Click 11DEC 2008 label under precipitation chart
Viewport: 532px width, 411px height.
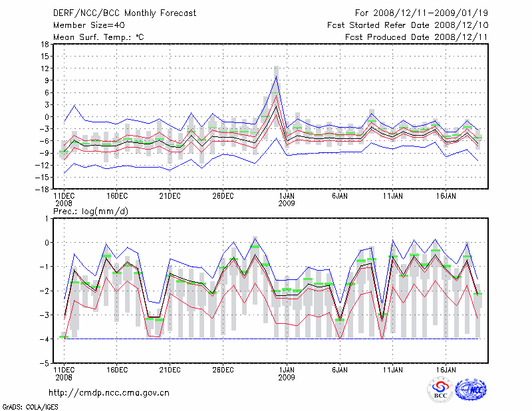point(64,372)
